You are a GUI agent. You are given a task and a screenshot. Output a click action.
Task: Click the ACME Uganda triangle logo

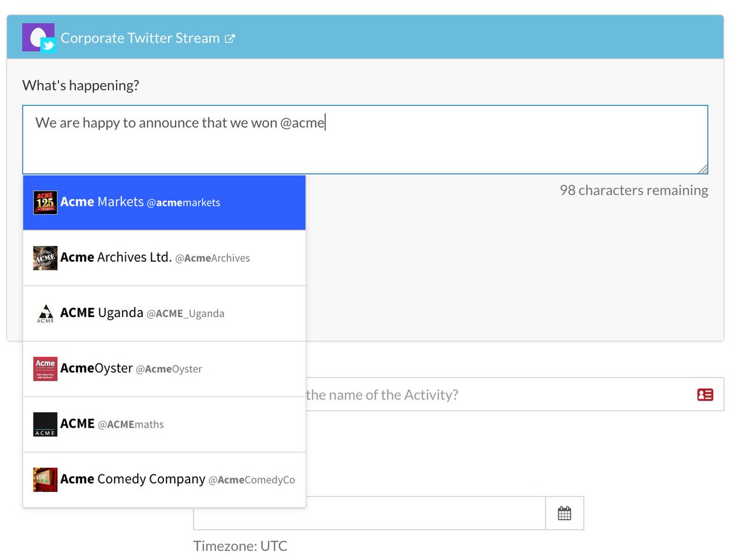click(x=46, y=313)
